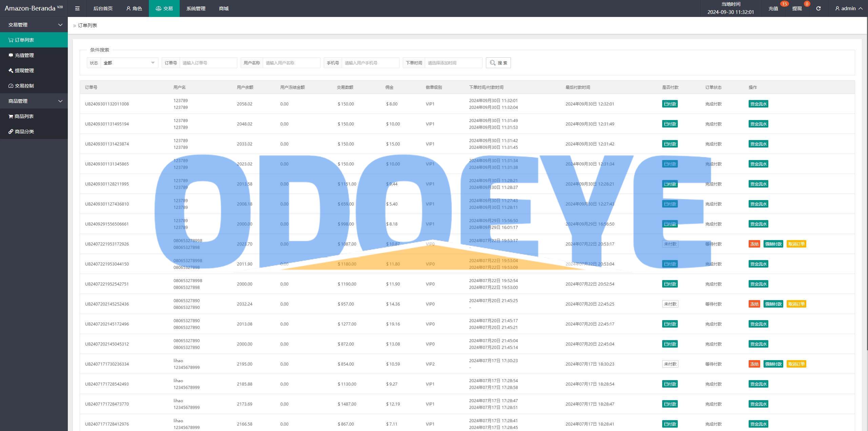Click 资金流水 for order UB2409301131345865

pyautogui.click(x=758, y=164)
